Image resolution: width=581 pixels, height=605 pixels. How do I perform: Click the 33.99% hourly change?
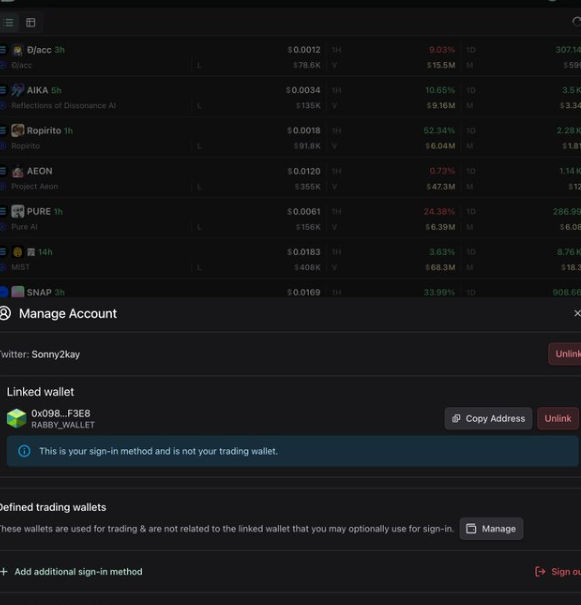pyautogui.click(x=439, y=292)
